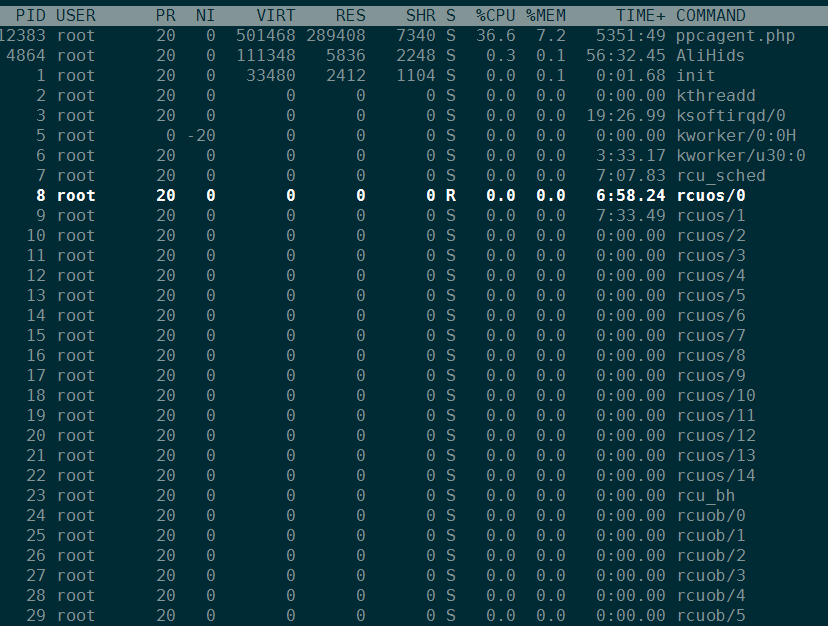Select the TIME+ column header
This screenshot has height=626, width=828.
coord(641,15)
